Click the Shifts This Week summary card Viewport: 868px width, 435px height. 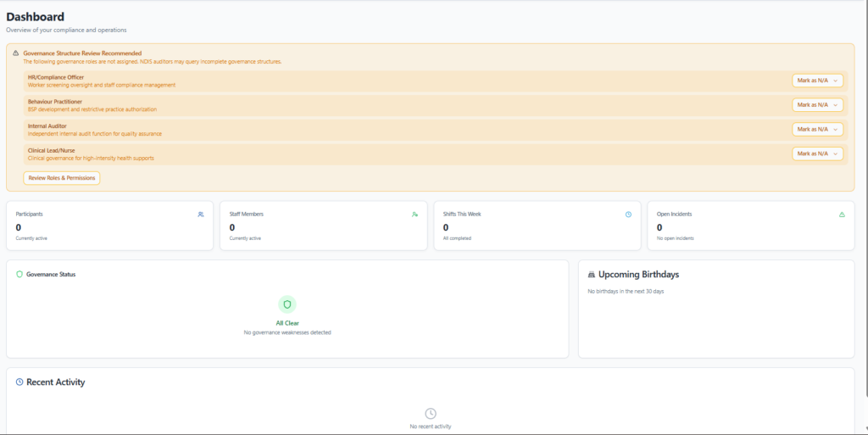537,226
